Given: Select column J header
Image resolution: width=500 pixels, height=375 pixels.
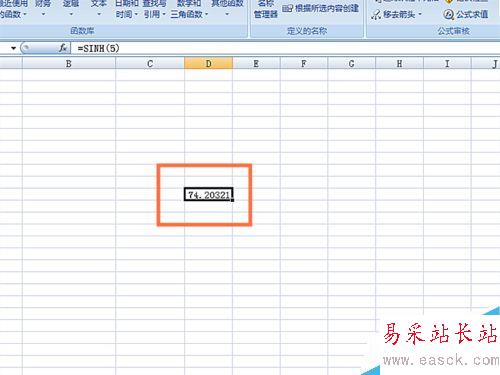Looking at the screenshot, I should click(x=487, y=63).
